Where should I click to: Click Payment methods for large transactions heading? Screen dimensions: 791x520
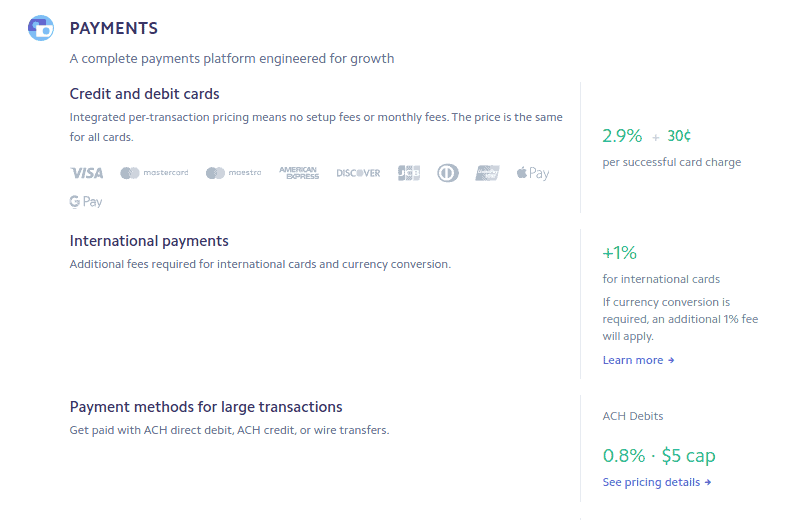pos(206,407)
